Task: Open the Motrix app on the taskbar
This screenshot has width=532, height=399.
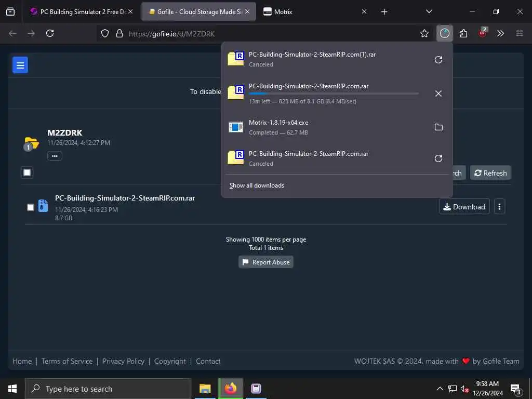Action: coord(256,389)
